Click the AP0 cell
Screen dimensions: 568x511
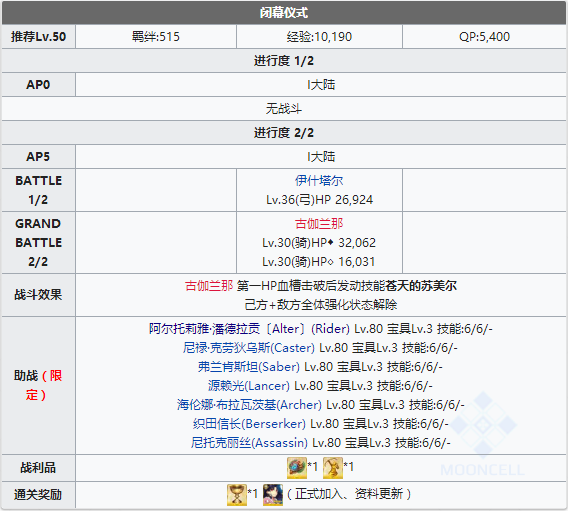click(38, 84)
